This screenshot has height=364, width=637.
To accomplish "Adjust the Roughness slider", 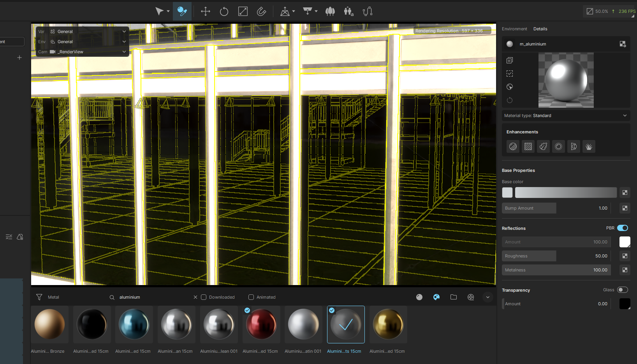I will (556, 256).
